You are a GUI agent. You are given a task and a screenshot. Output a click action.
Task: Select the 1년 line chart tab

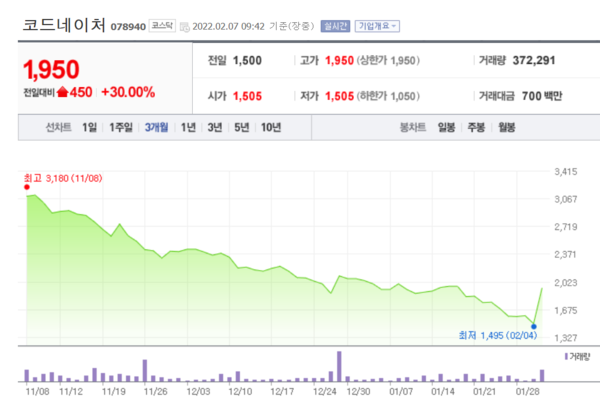click(x=188, y=127)
